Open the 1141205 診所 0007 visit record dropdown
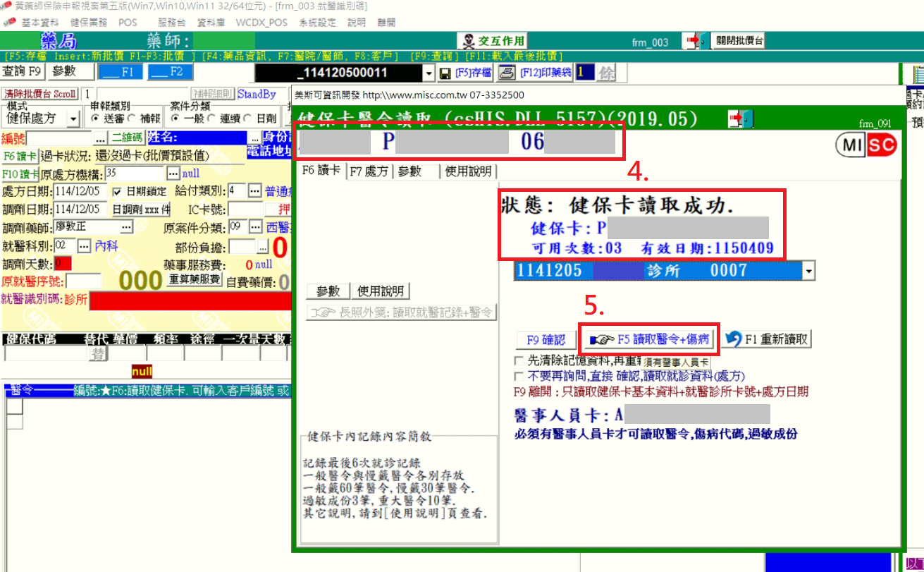The image size is (924, 572). pyautogui.click(x=808, y=271)
